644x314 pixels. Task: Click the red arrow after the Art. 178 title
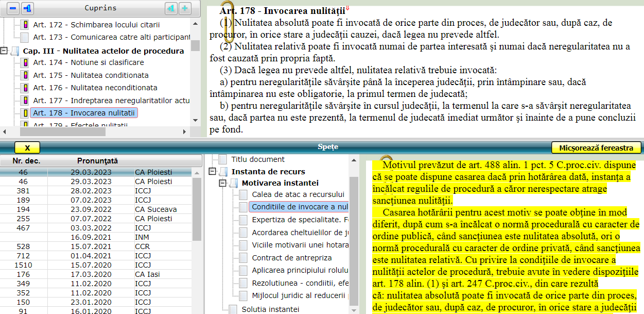click(x=347, y=8)
